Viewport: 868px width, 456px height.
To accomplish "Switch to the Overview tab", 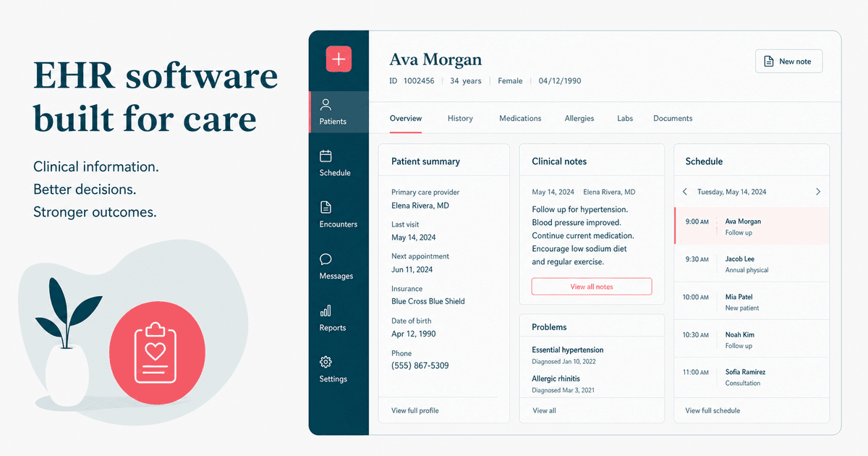I will 406,119.
